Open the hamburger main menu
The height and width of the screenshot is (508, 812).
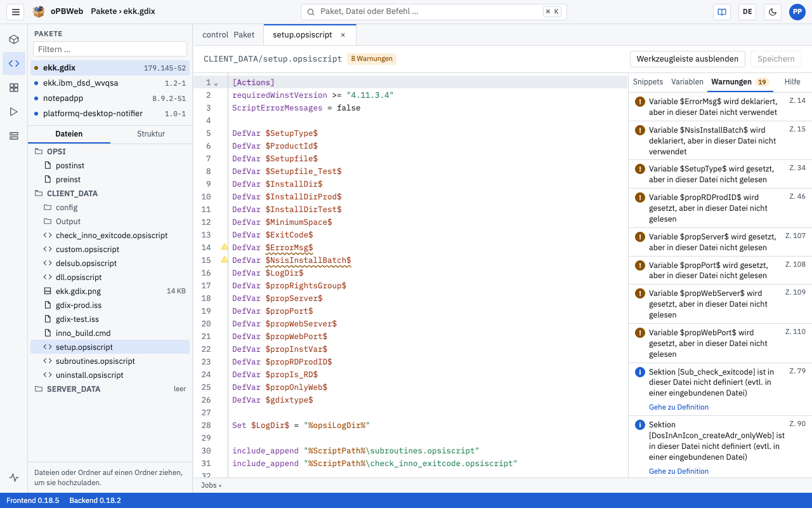(16, 11)
